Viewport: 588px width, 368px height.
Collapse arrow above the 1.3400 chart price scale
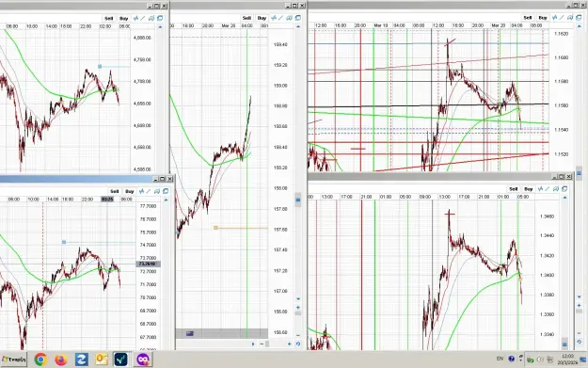point(564,198)
